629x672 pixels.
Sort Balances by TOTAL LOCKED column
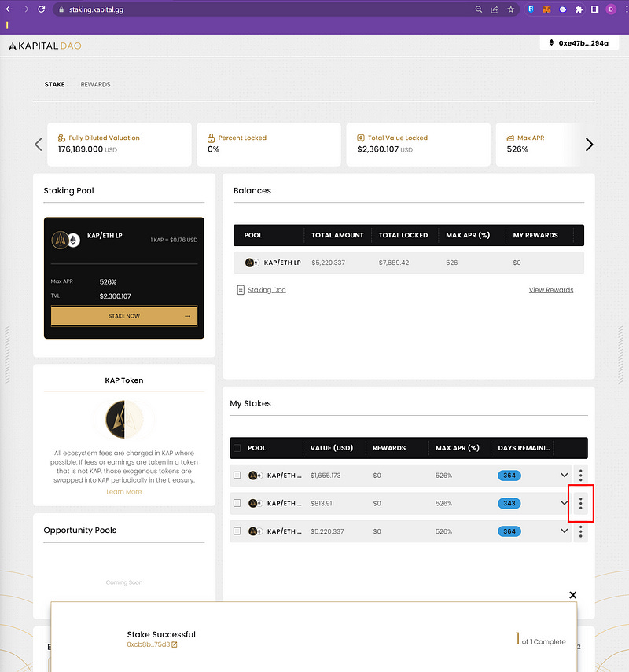pyautogui.click(x=403, y=235)
